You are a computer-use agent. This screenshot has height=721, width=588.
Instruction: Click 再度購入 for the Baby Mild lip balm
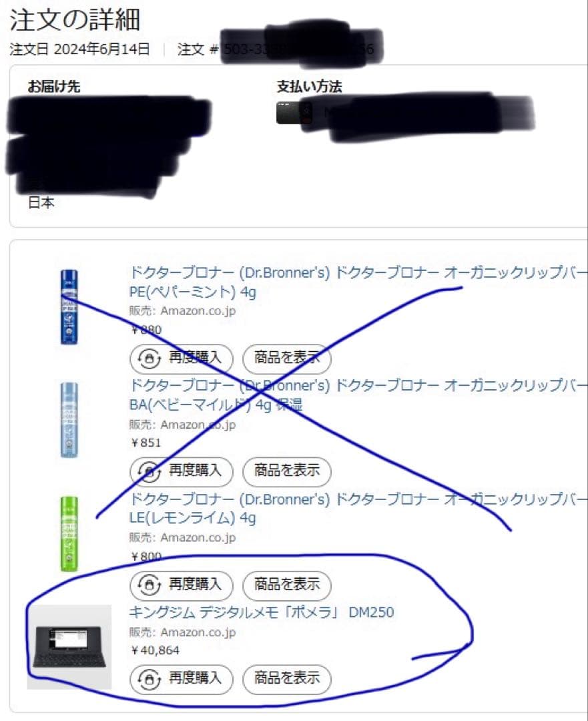[182, 472]
